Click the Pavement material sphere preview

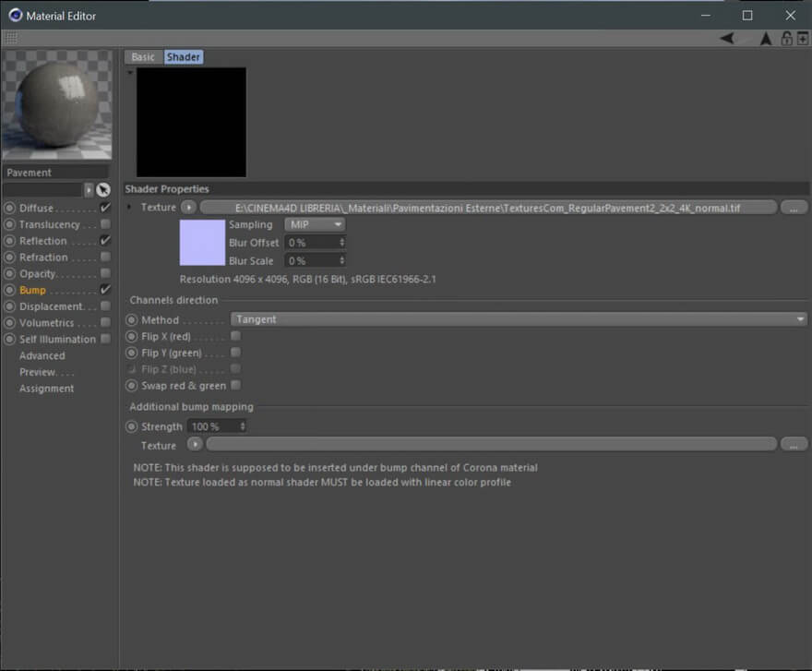[57, 104]
